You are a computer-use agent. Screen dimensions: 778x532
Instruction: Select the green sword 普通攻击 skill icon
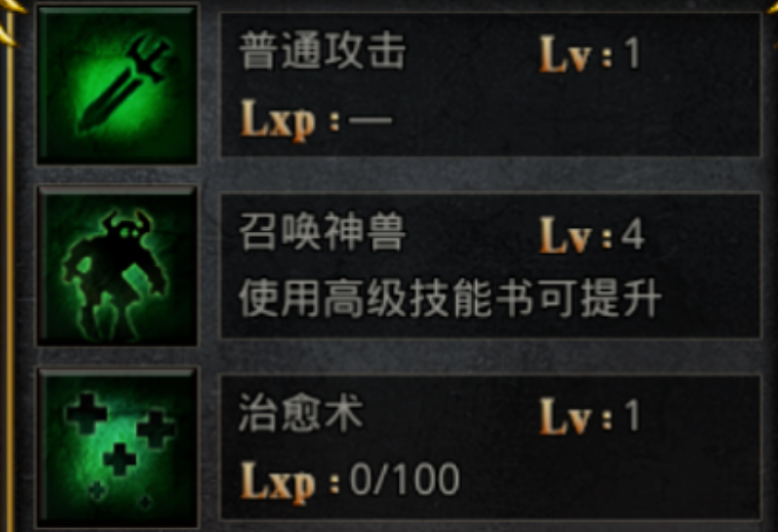(118, 85)
